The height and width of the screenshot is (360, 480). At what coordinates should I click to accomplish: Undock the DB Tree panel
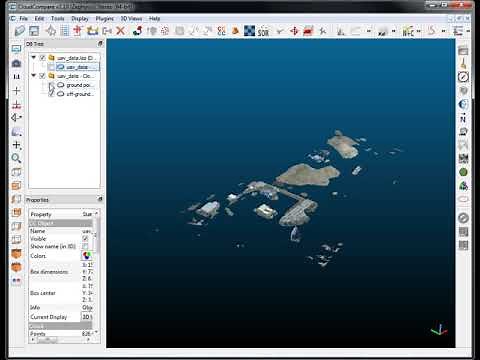[x=100, y=44]
